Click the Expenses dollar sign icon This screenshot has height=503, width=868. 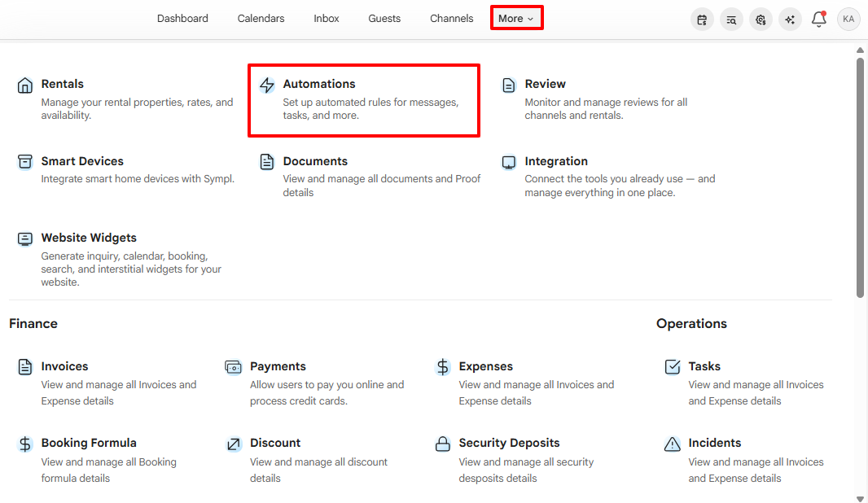point(442,367)
